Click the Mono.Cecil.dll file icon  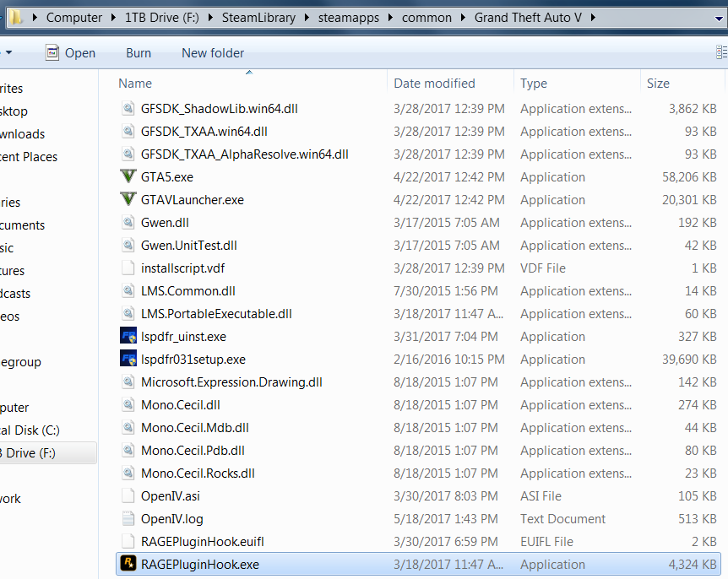pyautogui.click(x=128, y=404)
